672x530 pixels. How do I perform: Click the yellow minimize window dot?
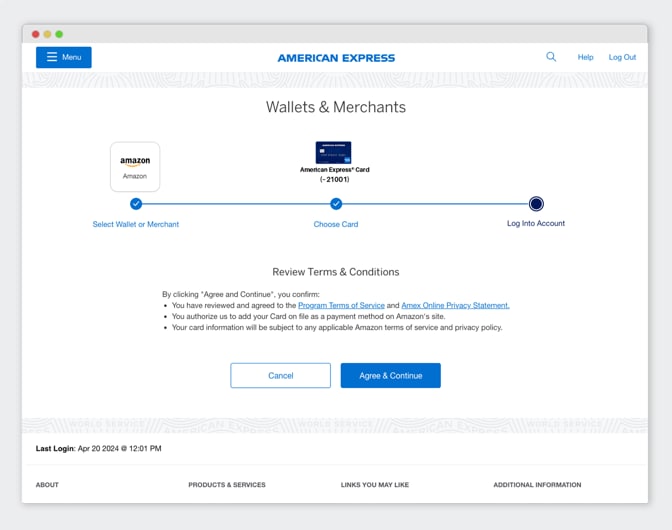(48, 34)
